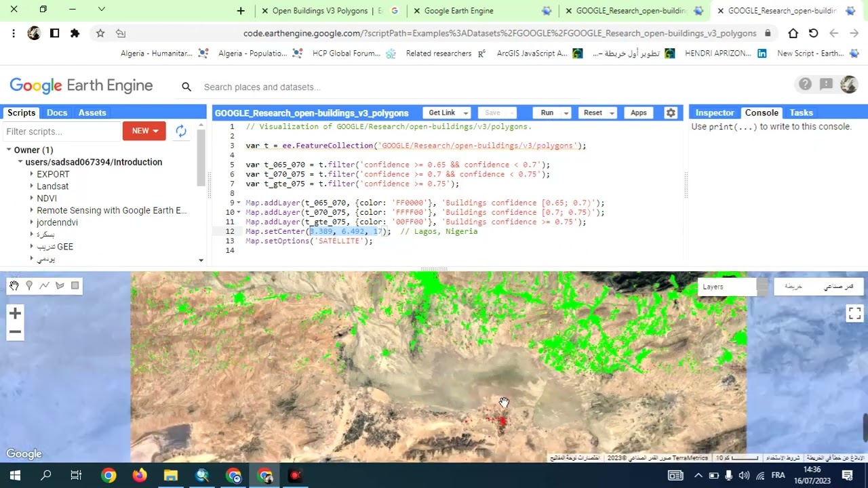Viewport: 868px width, 488px height.
Task: Click the search magnifier icon
Action: pyautogui.click(x=186, y=87)
